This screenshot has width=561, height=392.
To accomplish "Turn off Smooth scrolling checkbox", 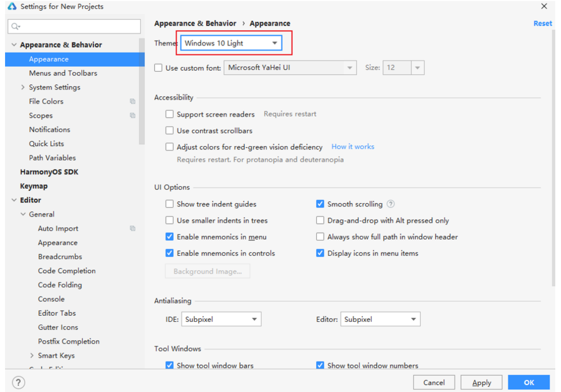I will (x=320, y=204).
